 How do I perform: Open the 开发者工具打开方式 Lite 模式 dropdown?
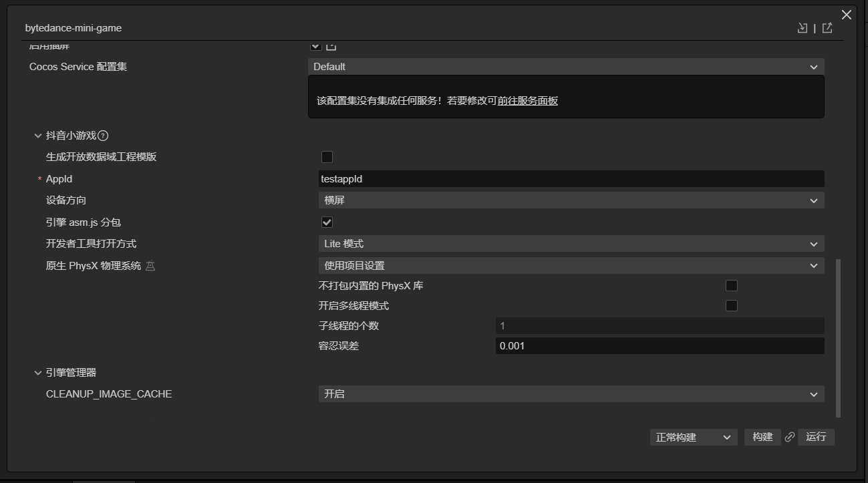pos(571,244)
